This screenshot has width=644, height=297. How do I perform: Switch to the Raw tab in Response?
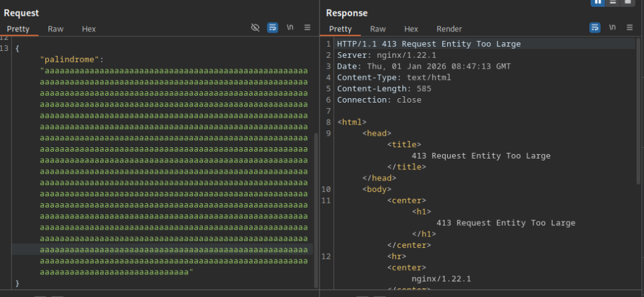point(378,29)
